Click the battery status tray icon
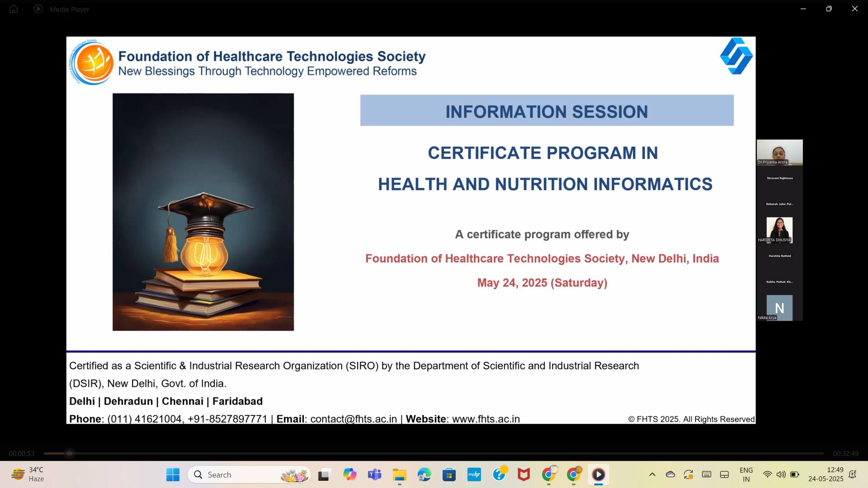This screenshot has height=488, width=868. pyautogui.click(x=795, y=474)
